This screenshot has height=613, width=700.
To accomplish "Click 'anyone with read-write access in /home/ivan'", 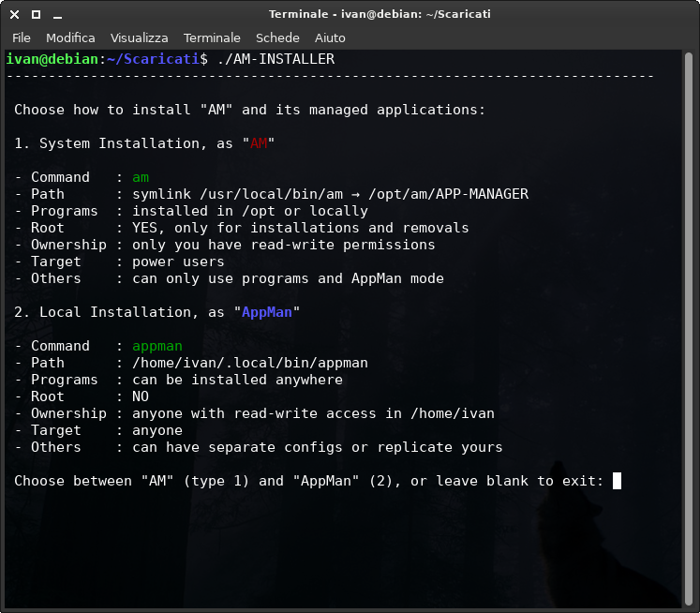I will click(x=313, y=413).
